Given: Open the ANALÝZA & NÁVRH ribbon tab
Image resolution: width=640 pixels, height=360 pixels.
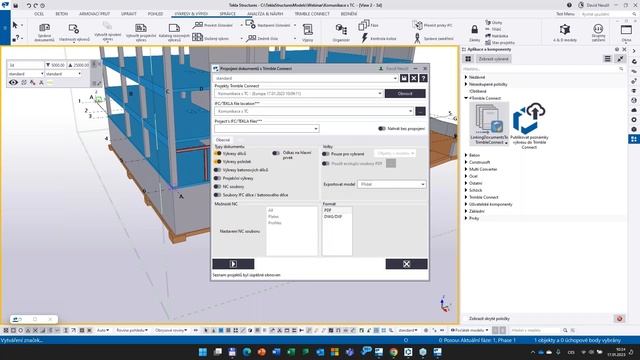Looking at the screenshot, I should (x=265, y=14).
